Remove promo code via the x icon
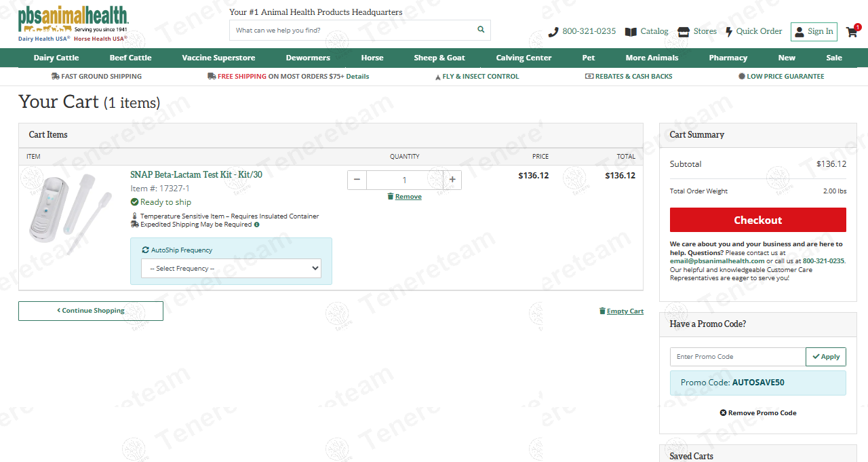The image size is (868, 462). click(723, 412)
